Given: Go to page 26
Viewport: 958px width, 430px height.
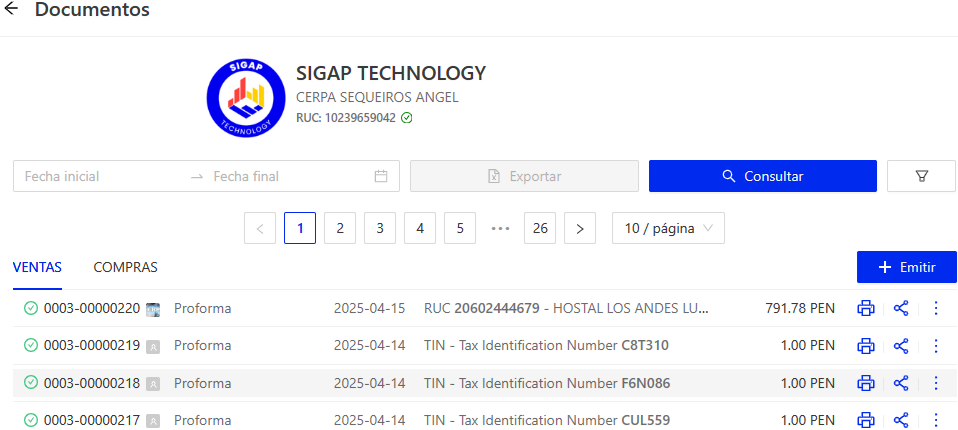Looking at the screenshot, I should click(540, 228).
